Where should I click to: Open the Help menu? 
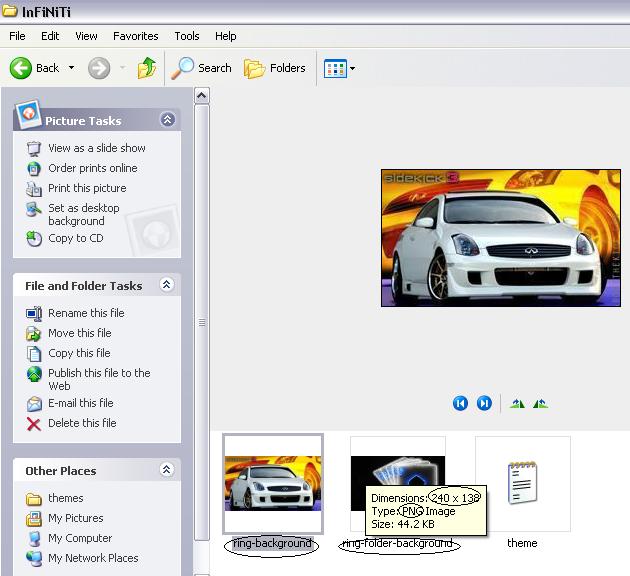pyautogui.click(x=225, y=36)
